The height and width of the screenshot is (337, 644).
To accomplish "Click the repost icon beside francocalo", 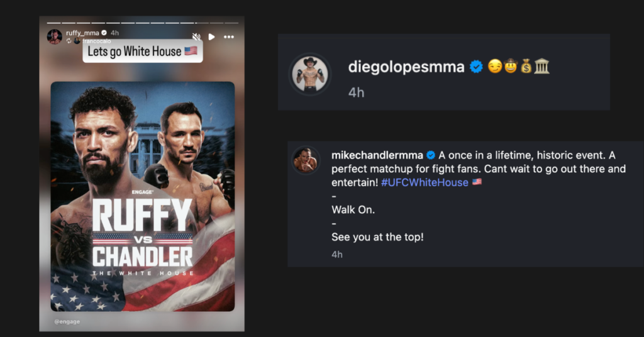I will click(x=68, y=41).
